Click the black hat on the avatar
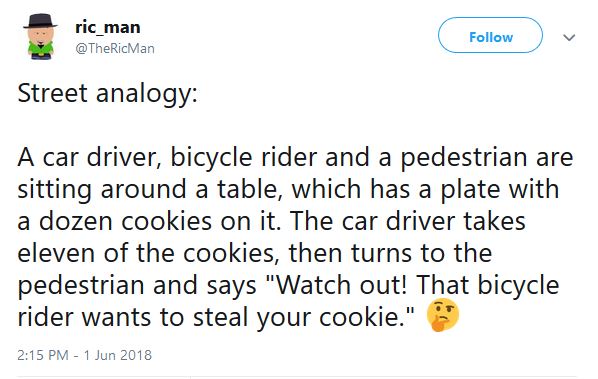The image size is (598, 379). (40, 21)
